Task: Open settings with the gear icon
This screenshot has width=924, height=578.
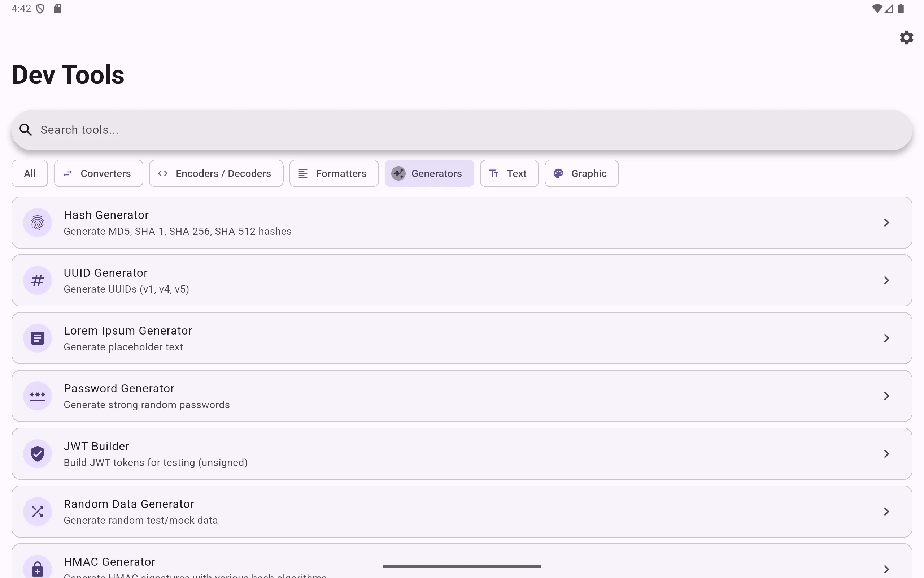Action: coord(906,38)
